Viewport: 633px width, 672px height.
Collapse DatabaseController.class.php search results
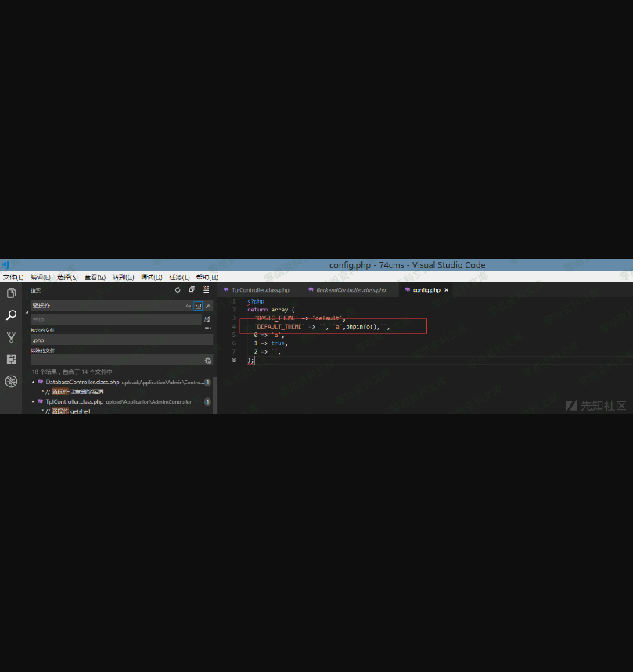(33, 382)
